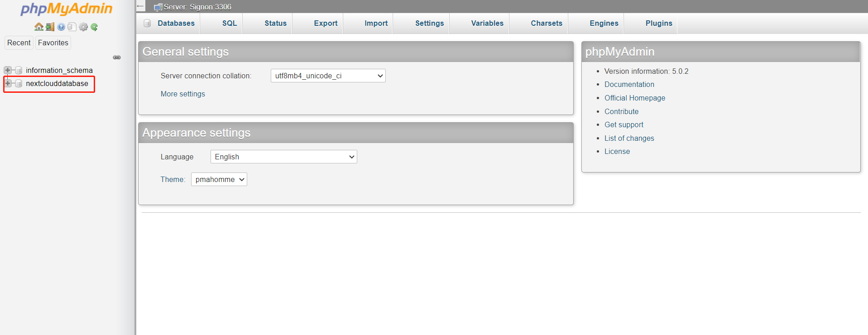Viewport: 868px width, 335px height.
Task: Open the License link
Action: (x=617, y=151)
